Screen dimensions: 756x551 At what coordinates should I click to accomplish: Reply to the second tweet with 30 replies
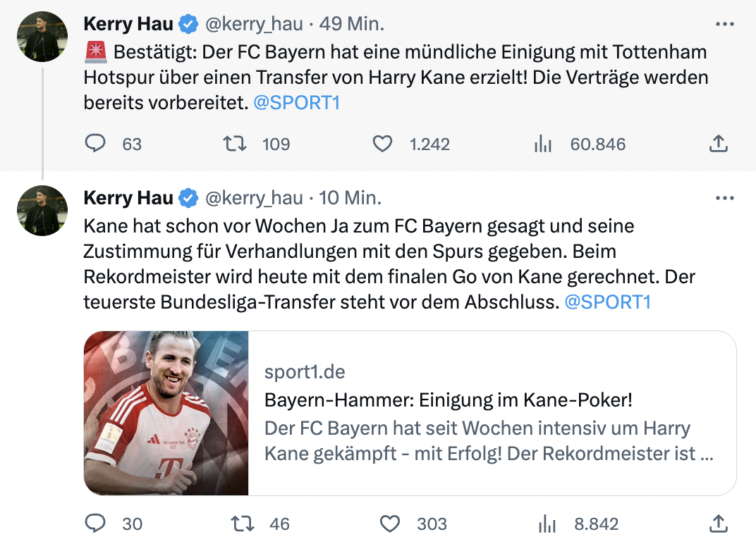(x=95, y=524)
